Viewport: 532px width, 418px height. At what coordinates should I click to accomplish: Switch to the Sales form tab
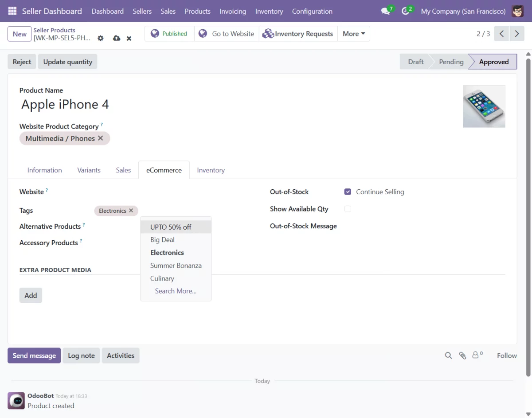[123, 170]
